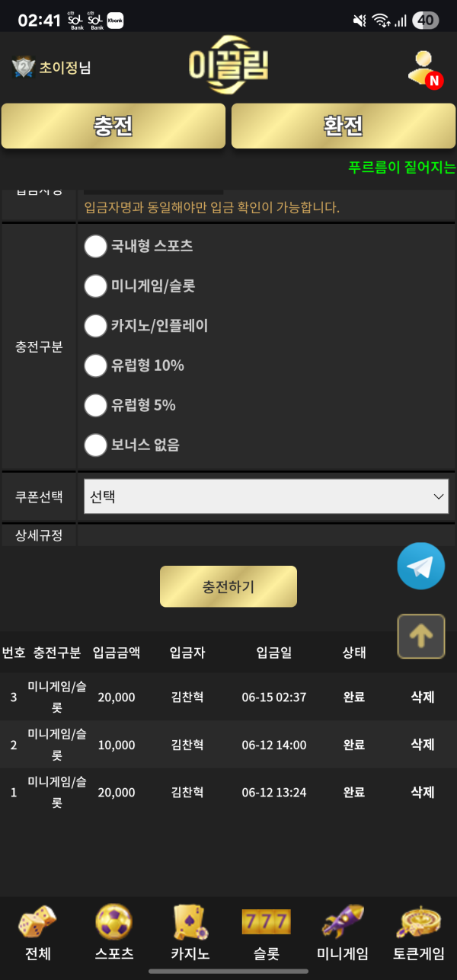Open the 토큰게임 roulette icon

click(419, 923)
